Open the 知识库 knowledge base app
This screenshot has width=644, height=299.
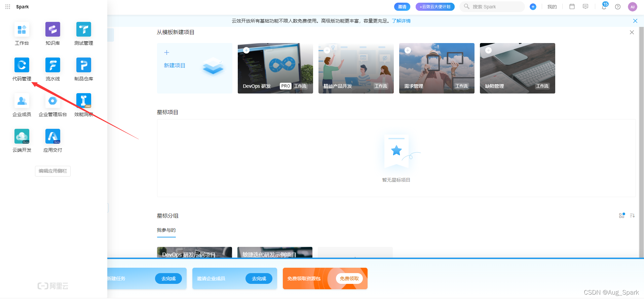coord(53,33)
